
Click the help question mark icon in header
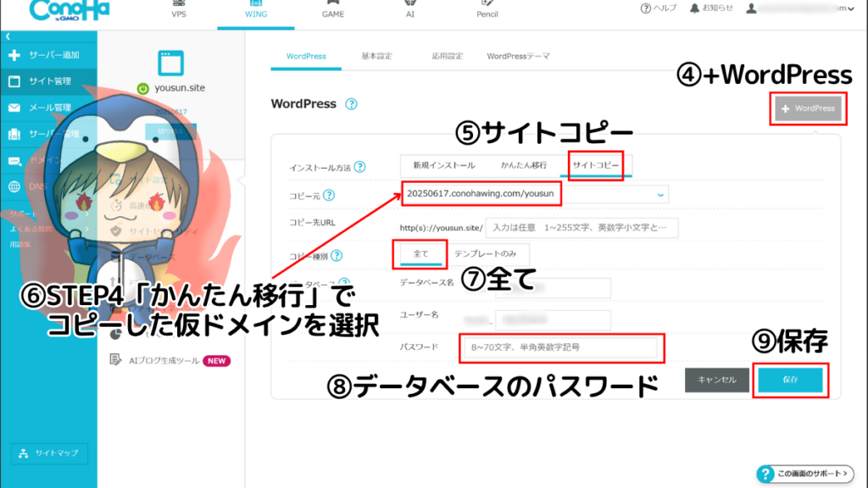(645, 8)
